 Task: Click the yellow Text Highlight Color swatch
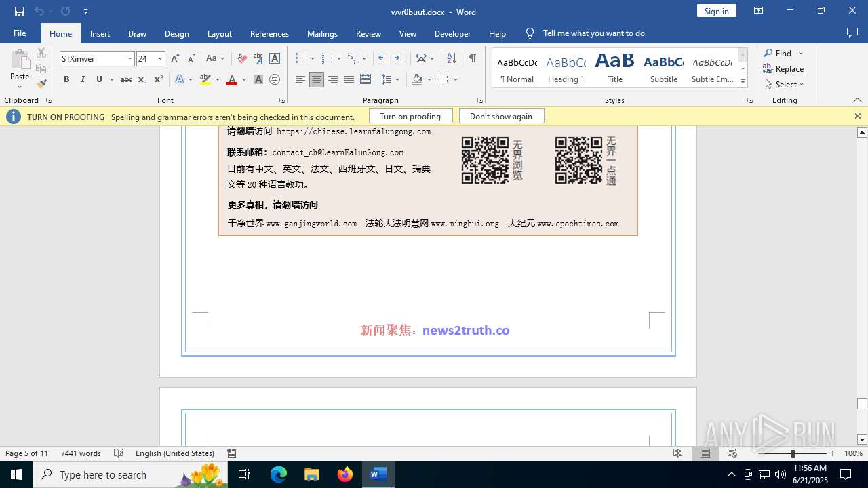(x=205, y=79)
